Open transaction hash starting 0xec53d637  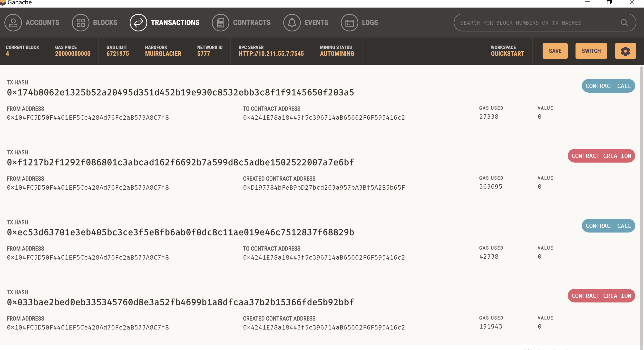(x=180, y=233)
